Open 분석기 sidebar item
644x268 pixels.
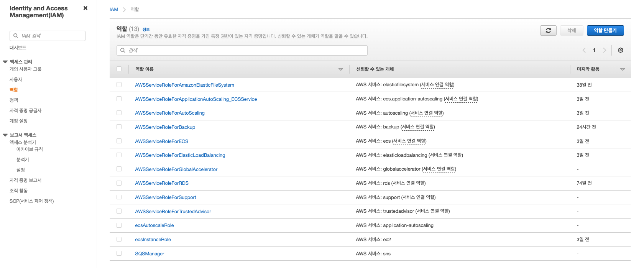coord(23,159)
